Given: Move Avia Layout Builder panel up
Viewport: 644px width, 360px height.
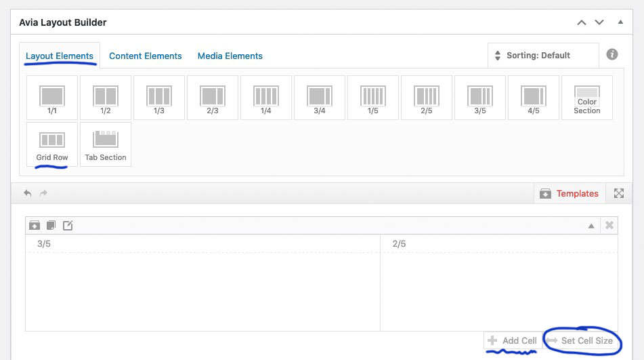Looking at the screenshot, I should pyautogui.click(x=582, y=22).
